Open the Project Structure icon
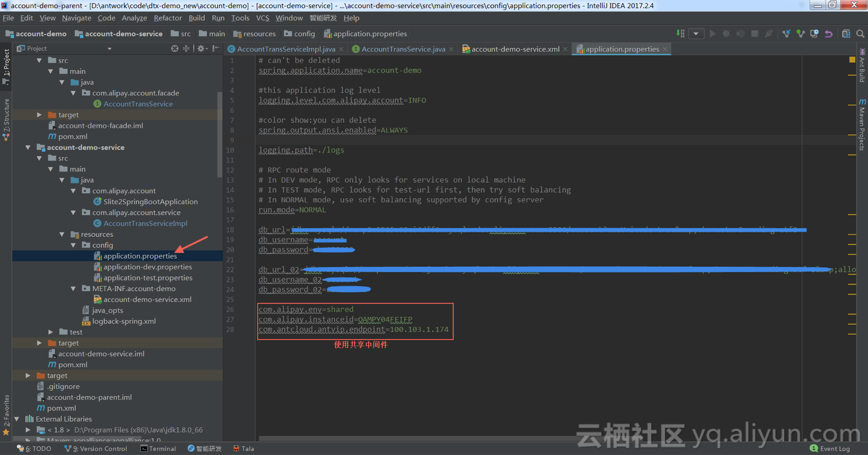 coord(846,34)
